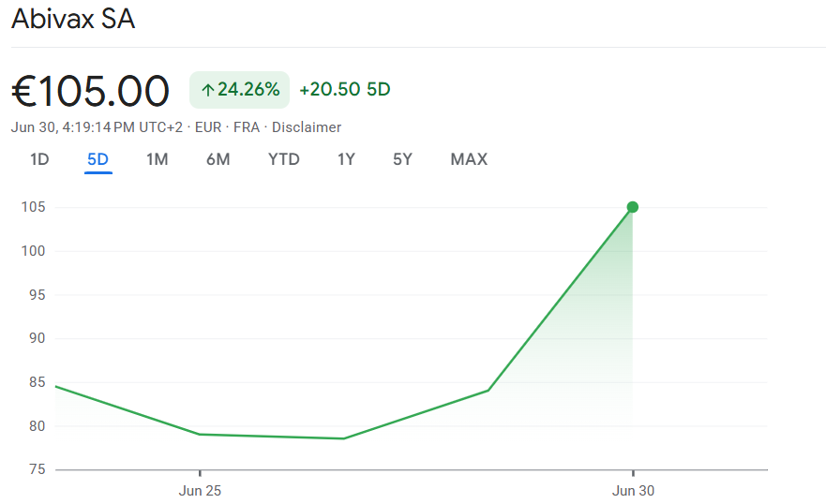This screenshot has height=504, width=826.
Task: Switch to the 5Y time range
Action: [402, 159]
